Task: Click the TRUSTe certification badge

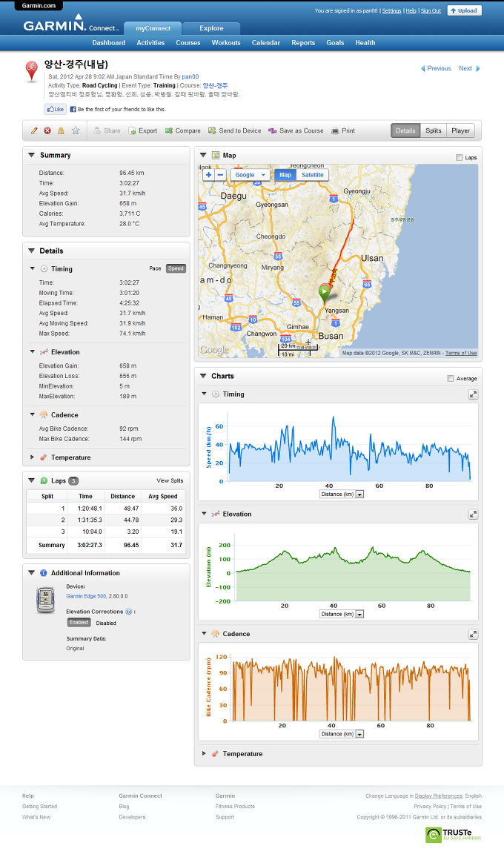Action: [454, 836]
